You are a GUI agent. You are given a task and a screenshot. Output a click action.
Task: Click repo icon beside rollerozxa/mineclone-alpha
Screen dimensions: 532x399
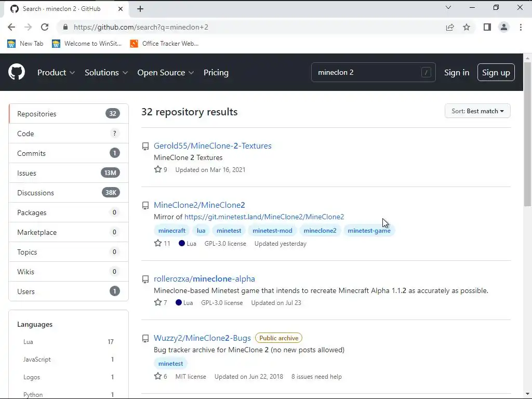[145, 279]
